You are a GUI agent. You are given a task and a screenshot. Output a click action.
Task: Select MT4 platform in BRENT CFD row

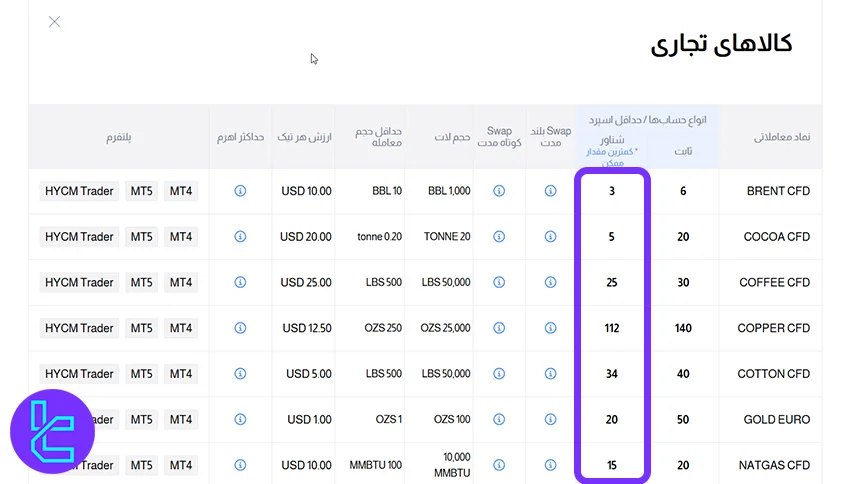(181, 191)
